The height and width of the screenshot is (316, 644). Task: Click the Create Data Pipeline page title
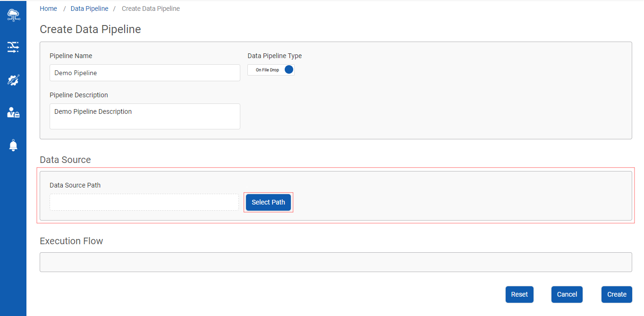[x=90, y=29]
